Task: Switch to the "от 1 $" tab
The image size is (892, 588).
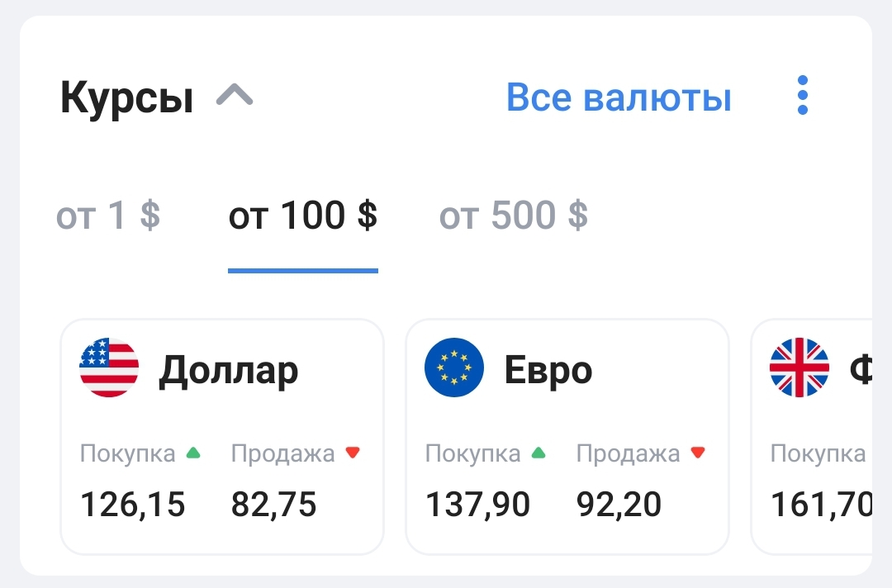Action: pos(108,216)
